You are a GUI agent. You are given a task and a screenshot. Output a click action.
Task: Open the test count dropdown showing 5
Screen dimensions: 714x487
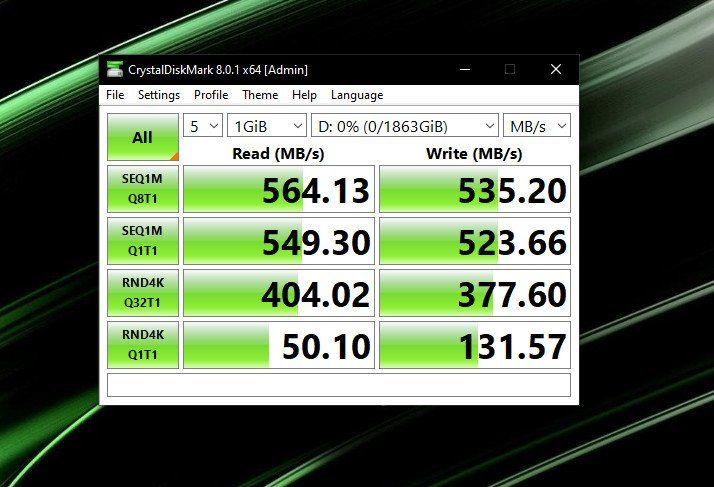coord(203,125)
